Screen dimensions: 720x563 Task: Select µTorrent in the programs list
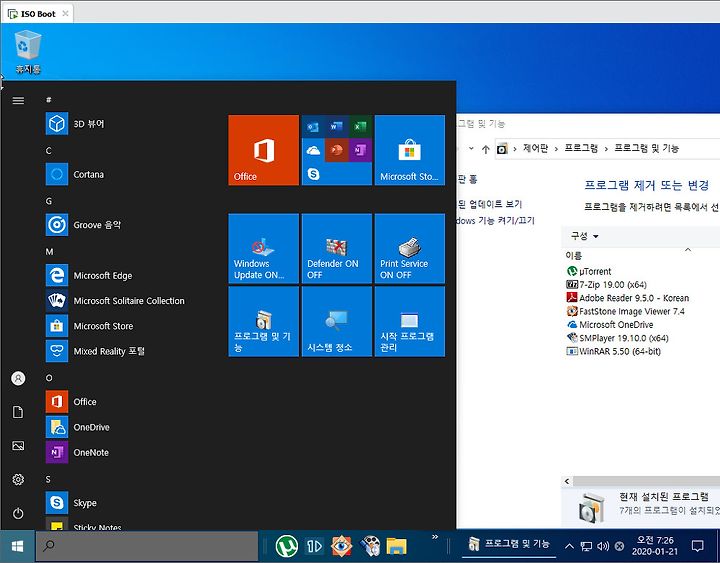click(x=589, y=271)
